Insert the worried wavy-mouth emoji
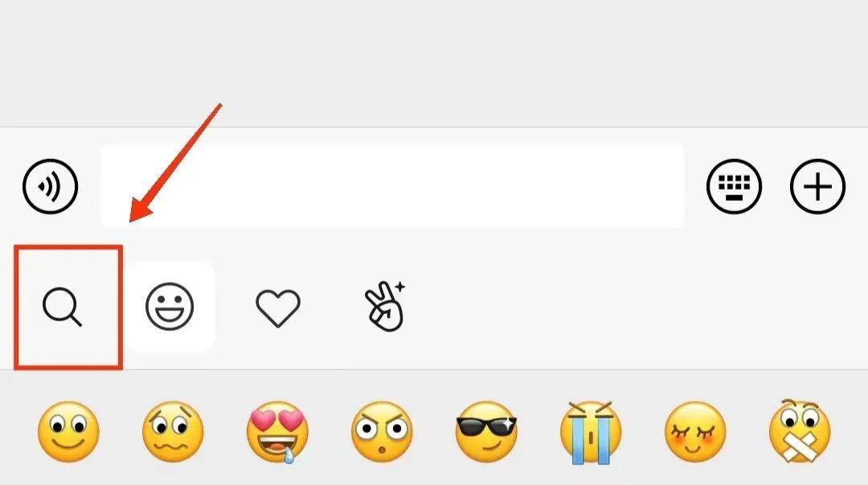This screenshot has width=868, height=485. point(173,432)
